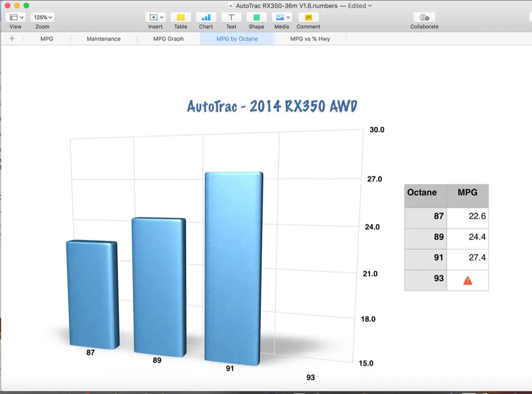532x394 pixels.
Task: Select the octane 93 table cell
Action: click(425, 280)
